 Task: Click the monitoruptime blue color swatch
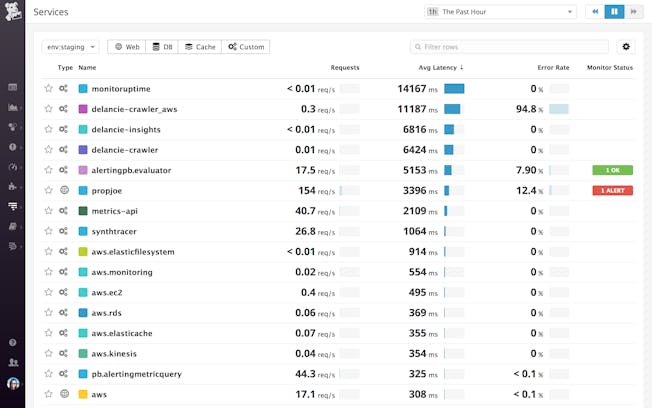(x=83, y=89)
